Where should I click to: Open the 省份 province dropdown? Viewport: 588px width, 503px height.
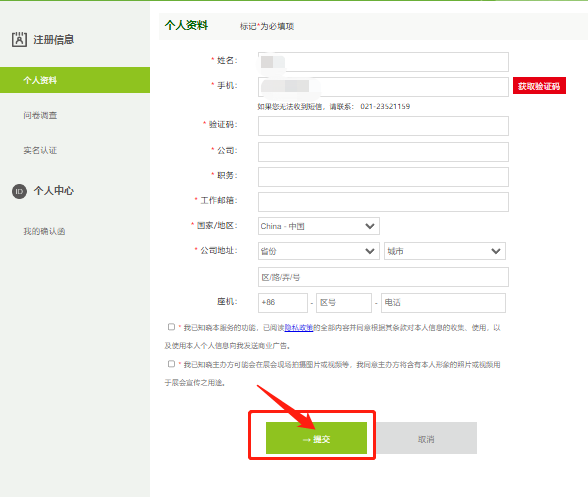319,251
